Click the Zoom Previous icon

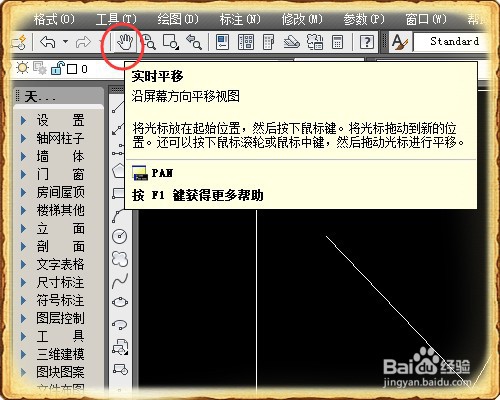[194, 42]
